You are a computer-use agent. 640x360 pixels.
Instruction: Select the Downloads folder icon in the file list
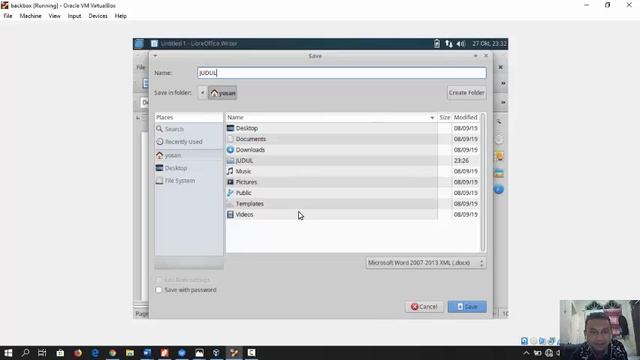coord(230,150)
